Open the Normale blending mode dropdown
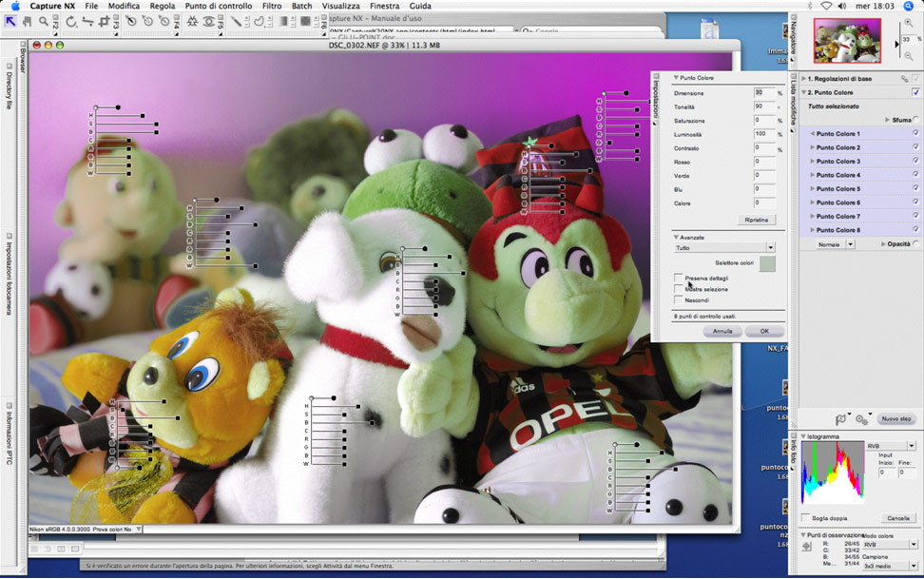Screen dimensions: 924x579 click(835, 244)
